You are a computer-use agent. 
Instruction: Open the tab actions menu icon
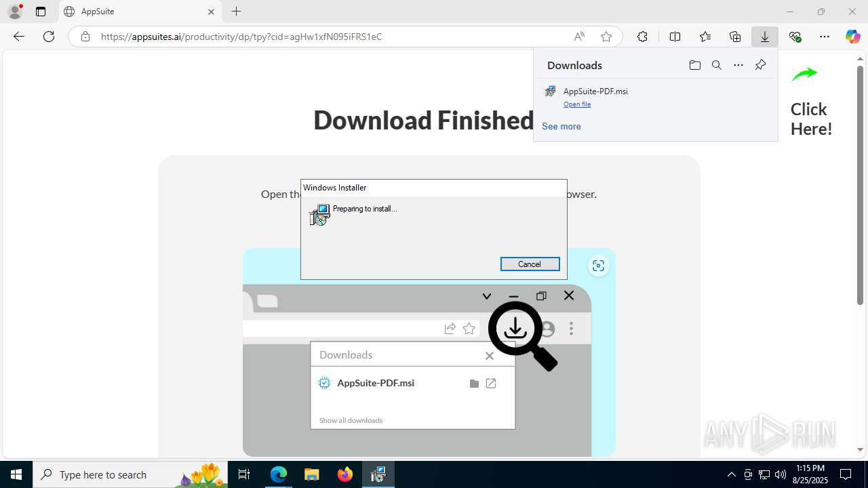click(41, 12)
